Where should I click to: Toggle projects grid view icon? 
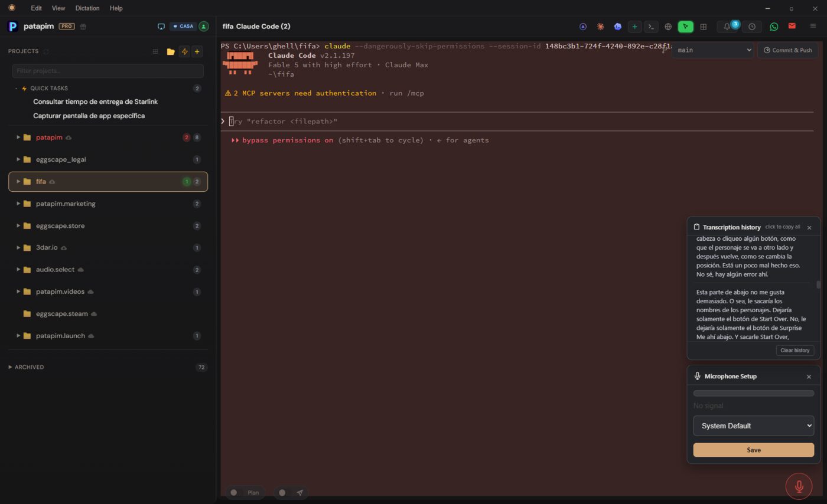tap(155, 51)
